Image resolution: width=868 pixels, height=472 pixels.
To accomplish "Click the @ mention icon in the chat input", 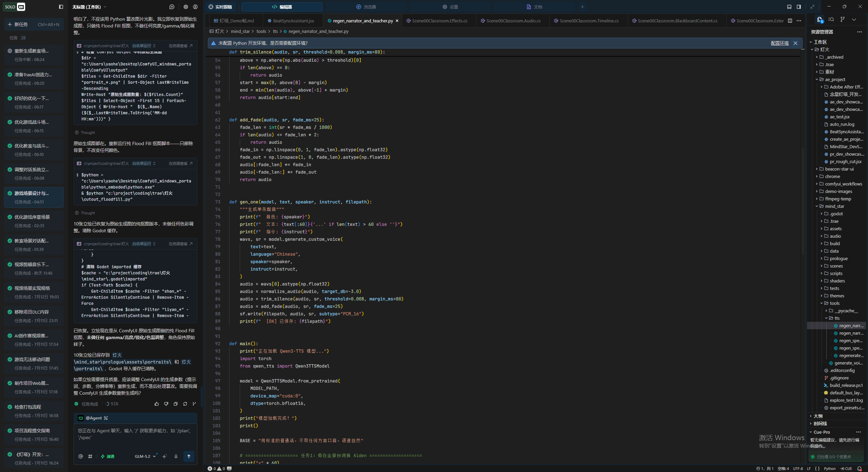I will tap(81, 456).
